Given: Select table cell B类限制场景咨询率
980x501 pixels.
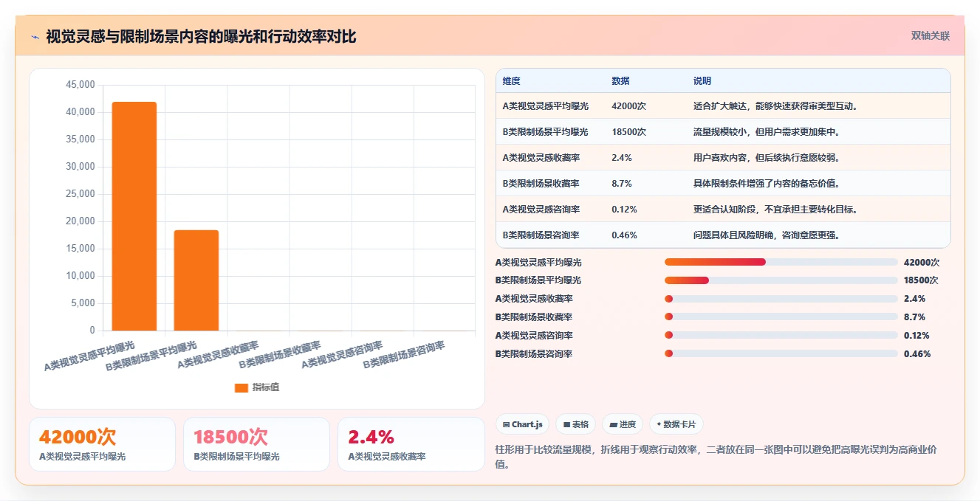Looking at the screenshot, I should (x=541, y=235).
